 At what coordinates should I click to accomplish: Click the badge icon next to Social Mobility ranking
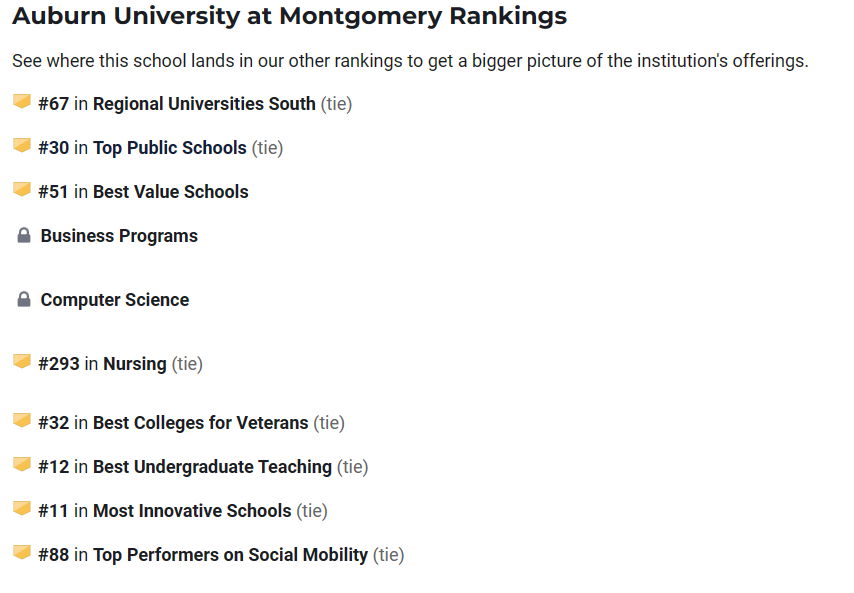[22, 553]
